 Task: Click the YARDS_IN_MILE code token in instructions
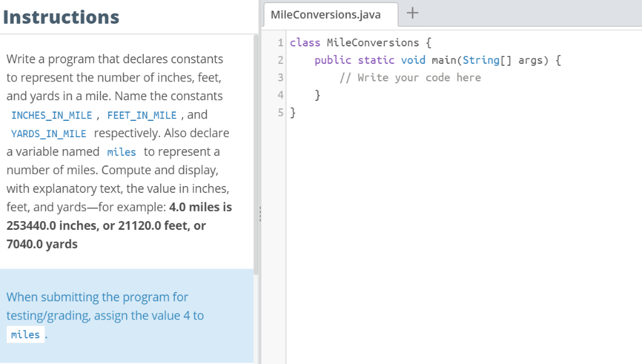[x=48, y=133]
